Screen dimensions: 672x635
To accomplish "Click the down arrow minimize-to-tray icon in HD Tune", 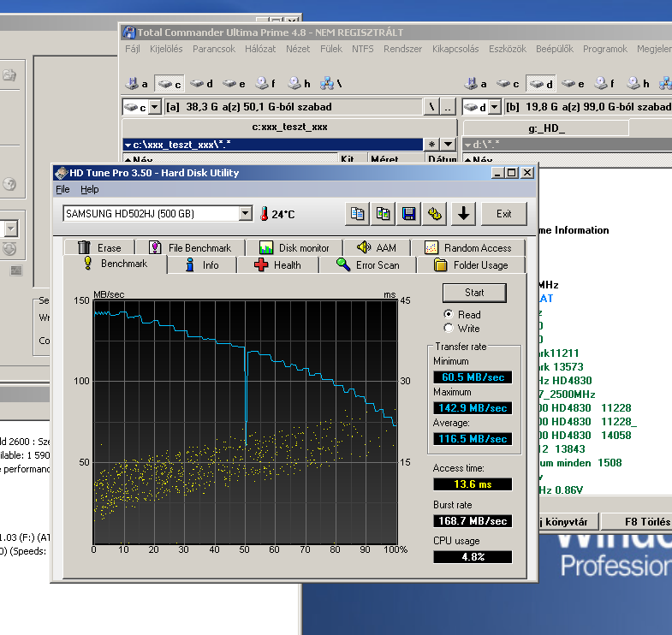I will [463, 213].
